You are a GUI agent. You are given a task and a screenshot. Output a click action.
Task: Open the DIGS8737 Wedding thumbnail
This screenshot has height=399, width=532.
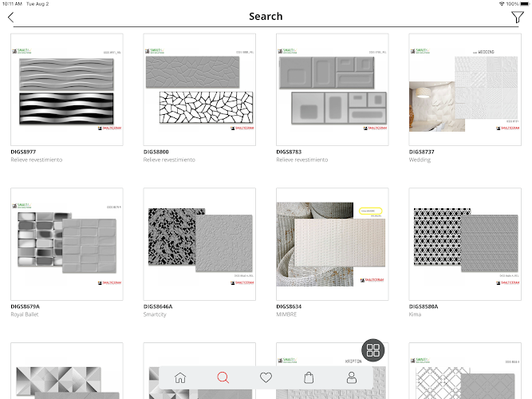point(465,89)
